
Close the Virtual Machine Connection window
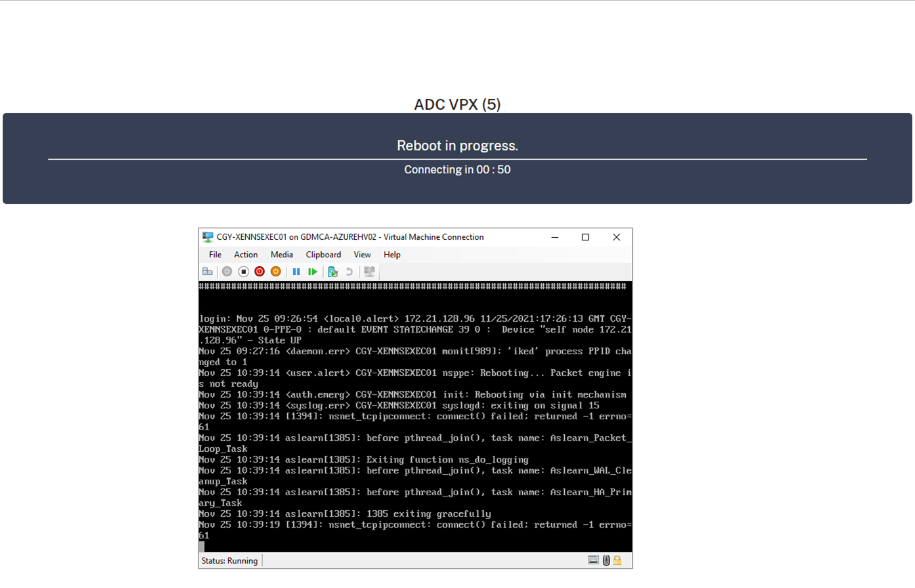coord(616,237)
